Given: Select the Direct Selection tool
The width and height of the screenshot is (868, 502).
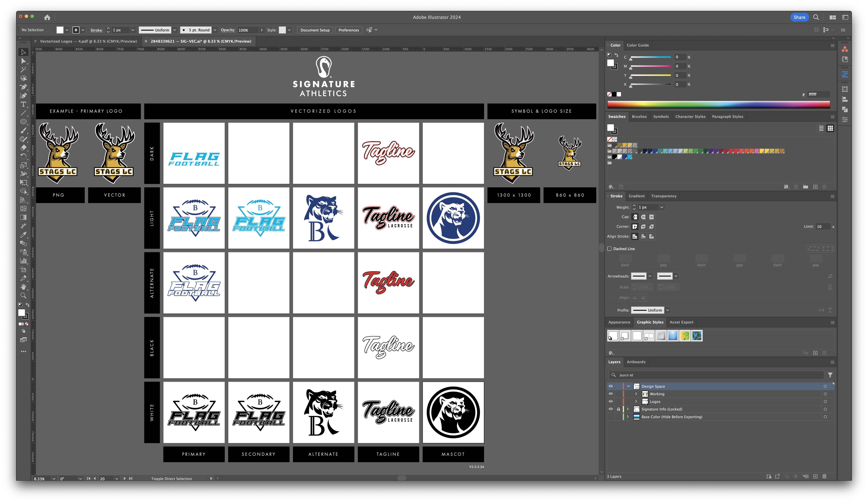Looking at the screenshot, I should tap(23, 61).
